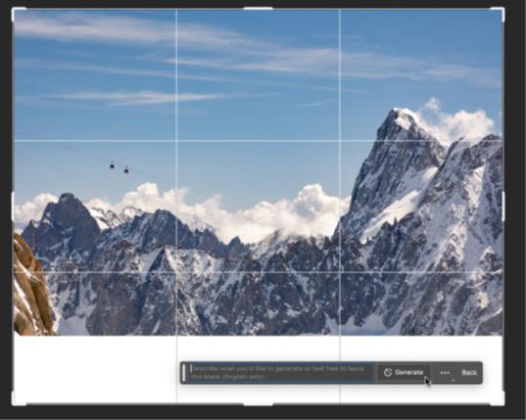Click the Generate button

[x=404, y=372]
